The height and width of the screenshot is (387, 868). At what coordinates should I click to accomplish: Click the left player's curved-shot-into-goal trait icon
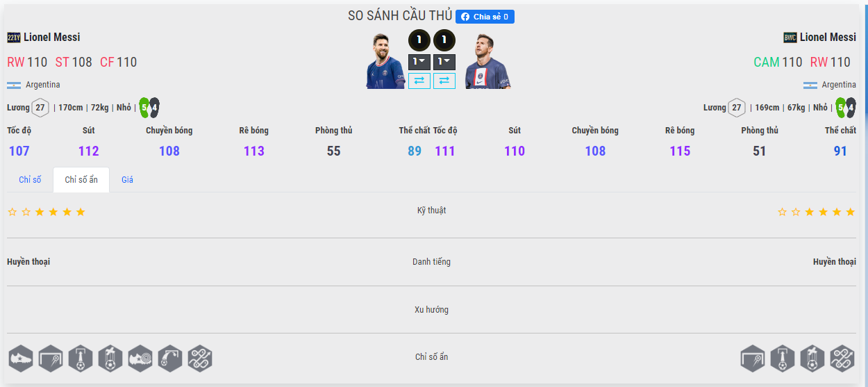point(170,359)
